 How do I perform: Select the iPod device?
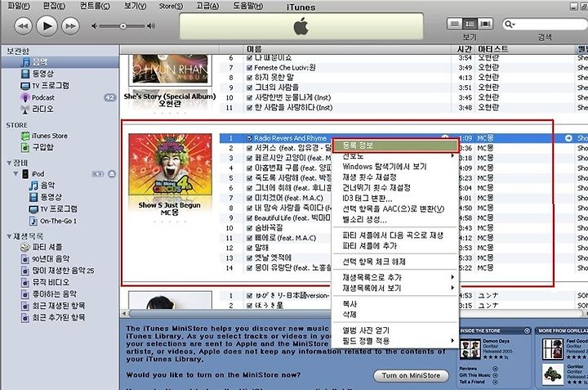coord(38,174)
